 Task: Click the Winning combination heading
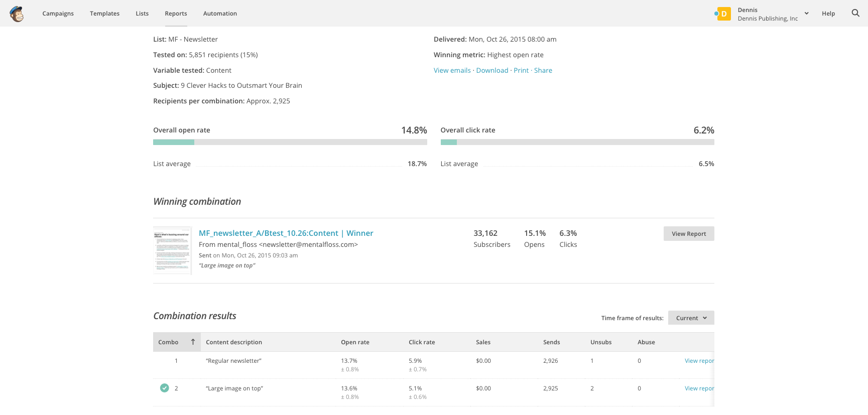(x=197, y=202)
